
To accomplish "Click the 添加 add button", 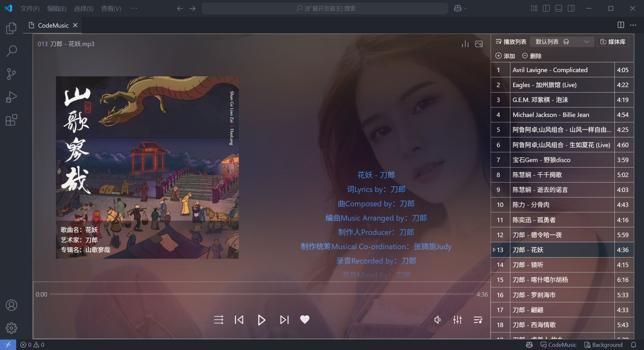I will click(x=505, y=56).
